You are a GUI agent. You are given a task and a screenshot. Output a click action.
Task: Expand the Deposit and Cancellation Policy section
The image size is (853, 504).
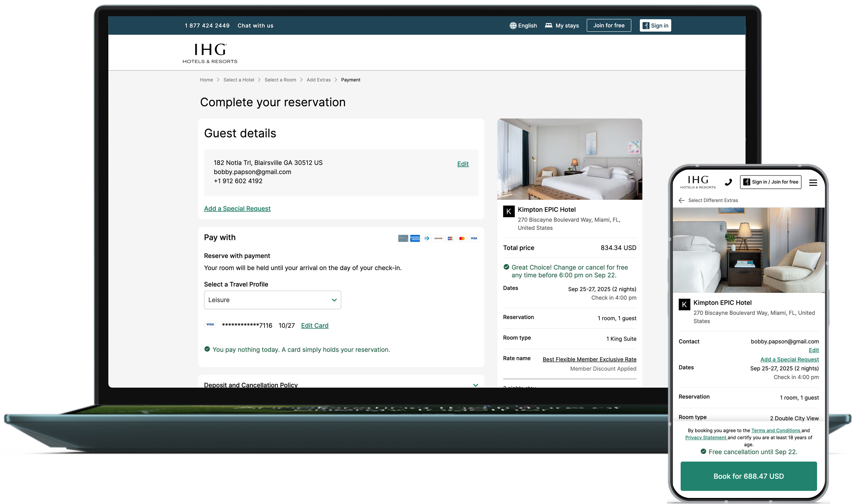pyautogui.click(x=341, y=385)
